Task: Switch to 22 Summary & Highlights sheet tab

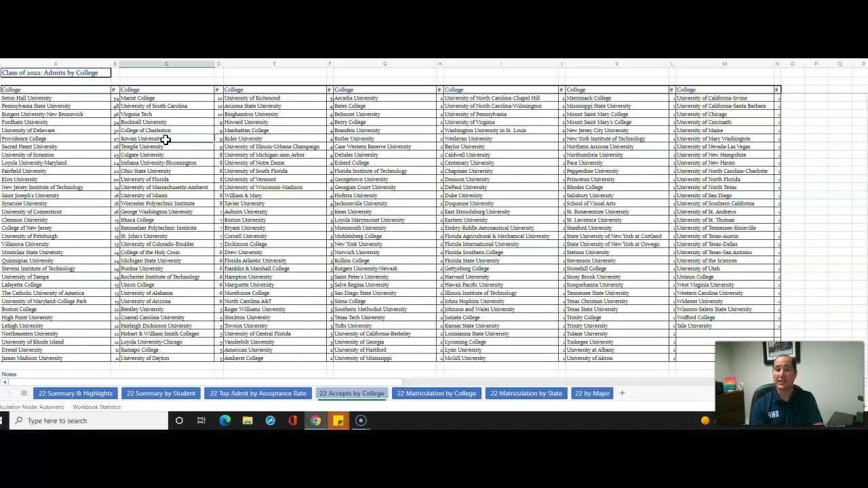Action: point(75,393)
